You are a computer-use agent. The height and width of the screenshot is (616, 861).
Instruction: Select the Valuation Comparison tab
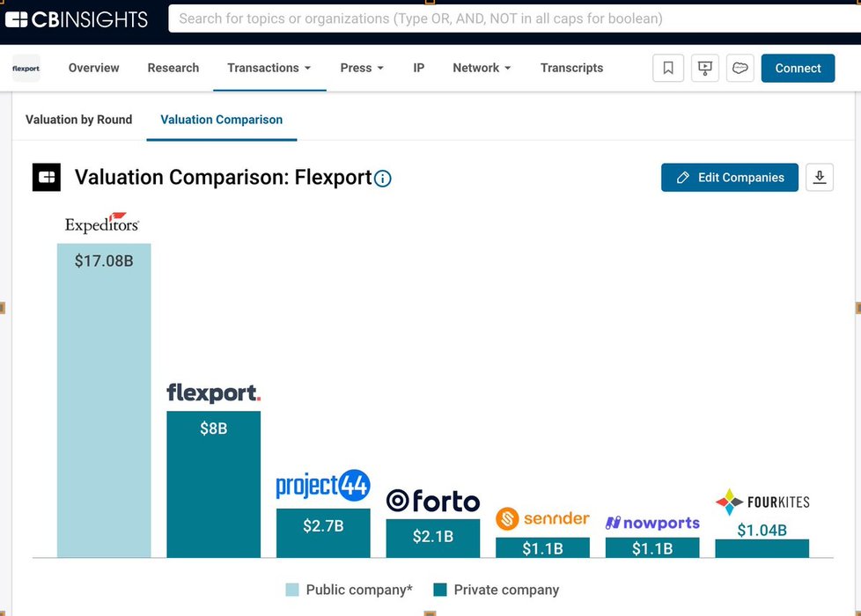coord(222,120)
